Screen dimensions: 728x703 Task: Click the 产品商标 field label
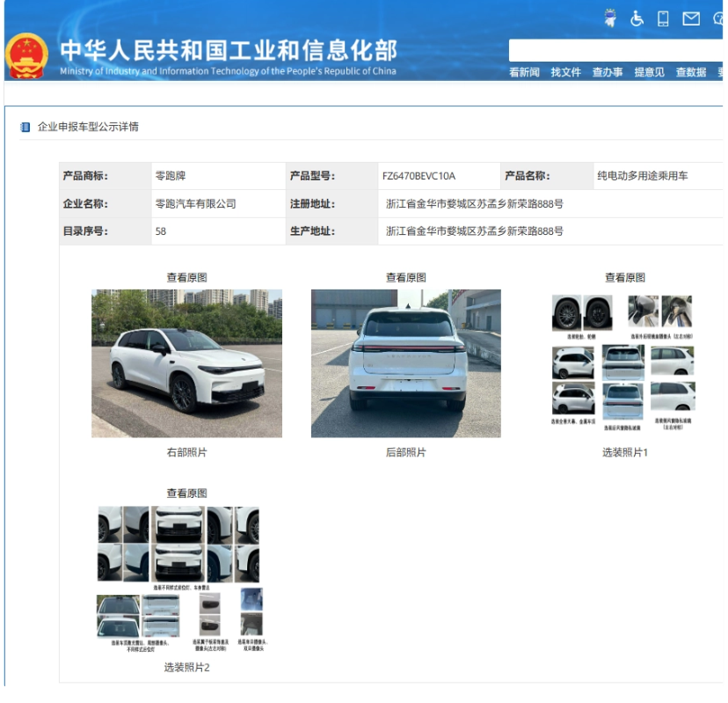point(85,176)
